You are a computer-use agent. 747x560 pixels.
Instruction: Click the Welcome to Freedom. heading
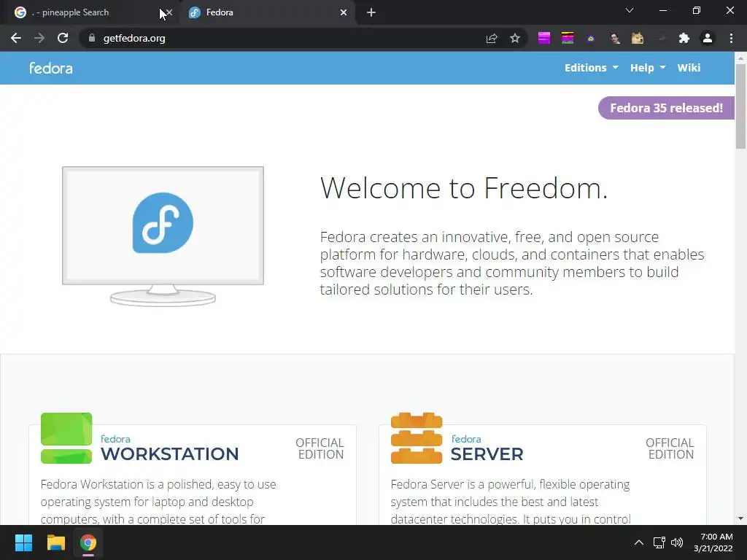click(x=464, y=188)
